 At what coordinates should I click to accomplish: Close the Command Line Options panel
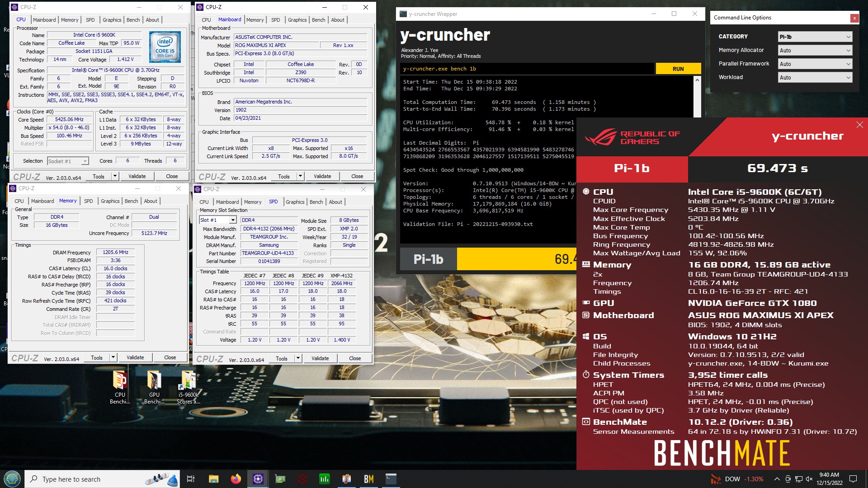854,18
